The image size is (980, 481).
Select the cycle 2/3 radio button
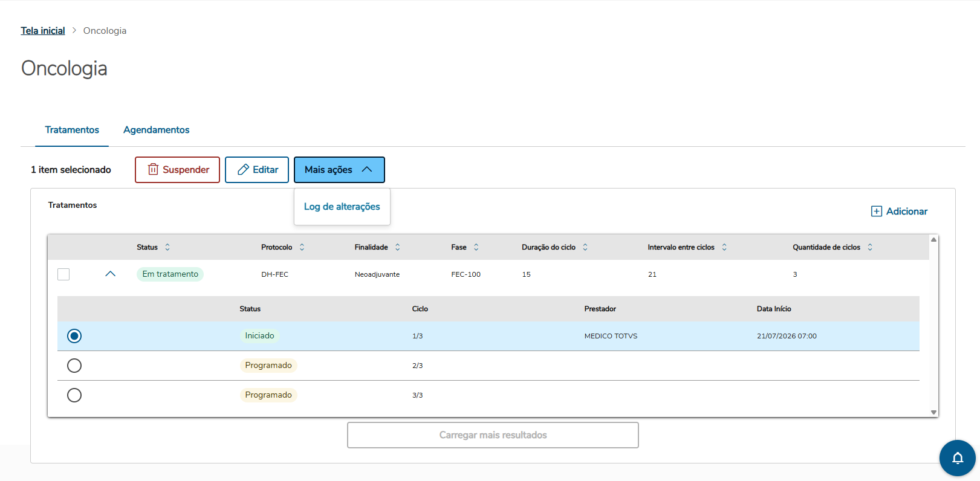pyautogui.click(x=74, y=366)
